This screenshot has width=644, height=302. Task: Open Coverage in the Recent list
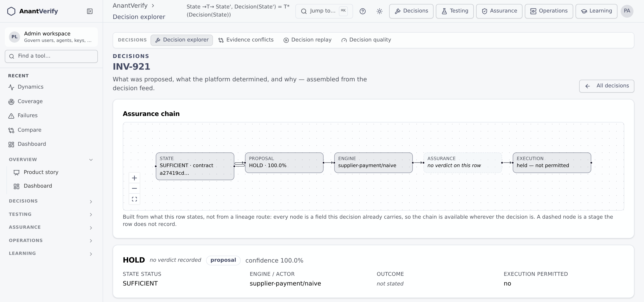51,101
